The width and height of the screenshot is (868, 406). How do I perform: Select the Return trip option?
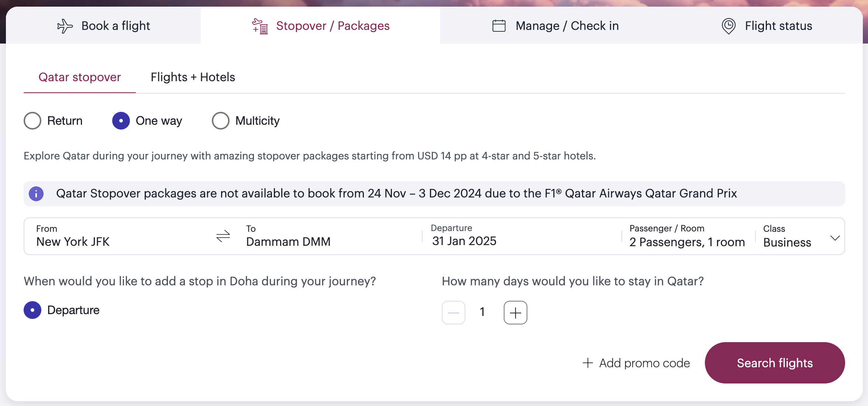pyautogui.click(x=32, y=121)
